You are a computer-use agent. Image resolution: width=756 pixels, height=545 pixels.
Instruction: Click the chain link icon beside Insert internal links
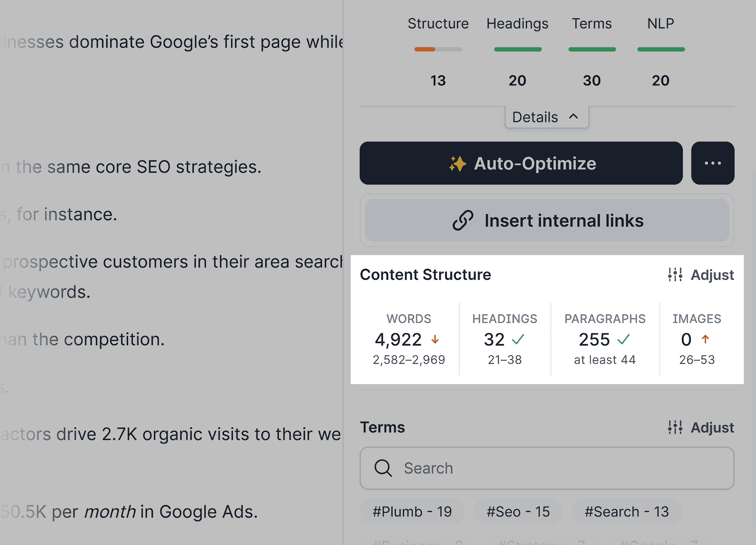(464, 220)
